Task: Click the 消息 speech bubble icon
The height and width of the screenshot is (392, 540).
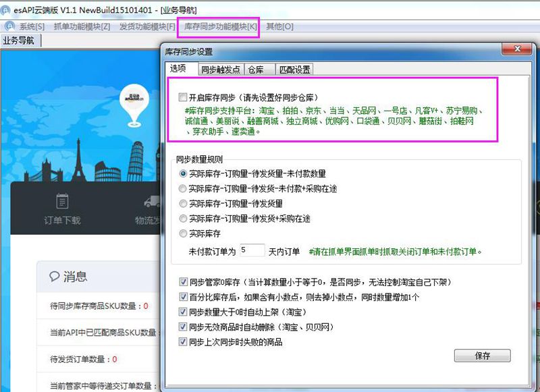Action: pos(55,276)
